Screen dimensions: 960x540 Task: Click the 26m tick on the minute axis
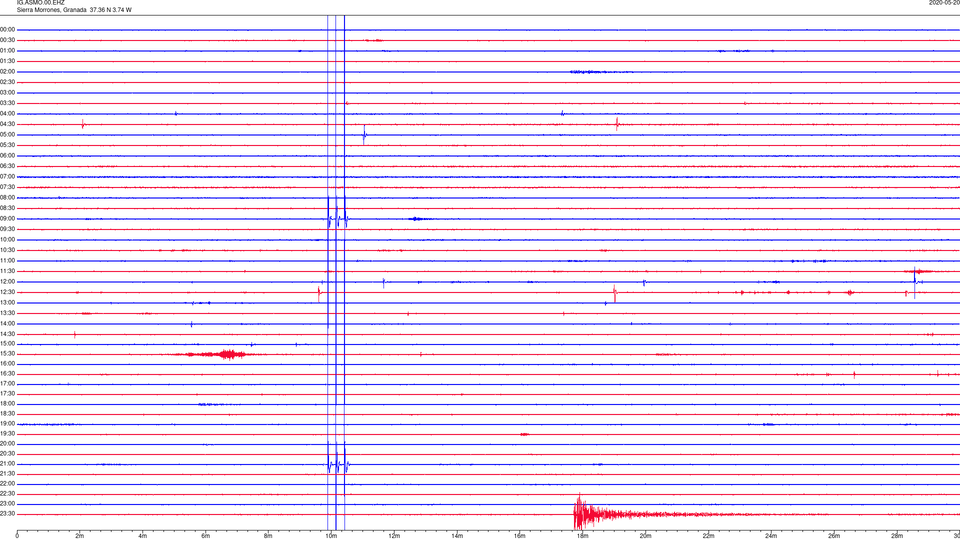(834, 536)
